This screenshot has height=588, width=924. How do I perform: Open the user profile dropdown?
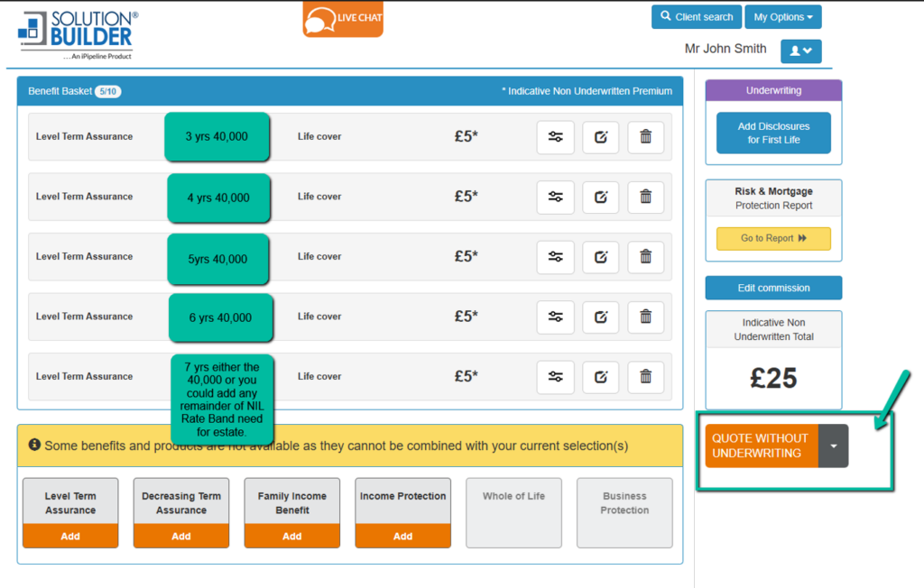[x=800, y=51]
